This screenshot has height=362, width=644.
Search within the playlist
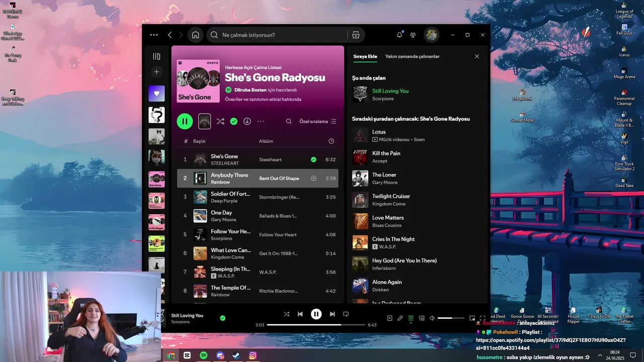click(x=289, y=121)
